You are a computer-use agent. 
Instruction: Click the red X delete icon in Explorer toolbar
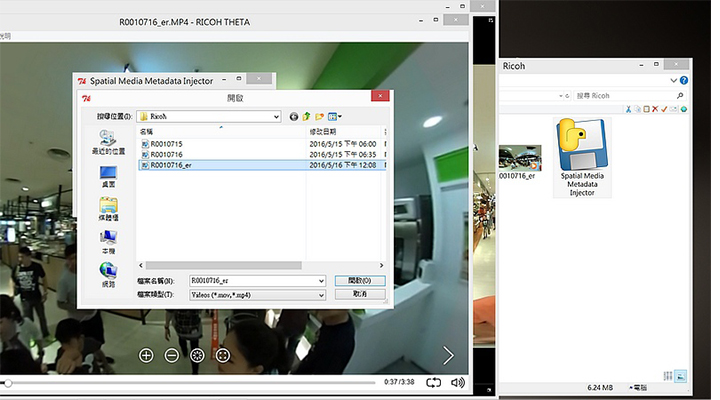[x=655, y=109]
